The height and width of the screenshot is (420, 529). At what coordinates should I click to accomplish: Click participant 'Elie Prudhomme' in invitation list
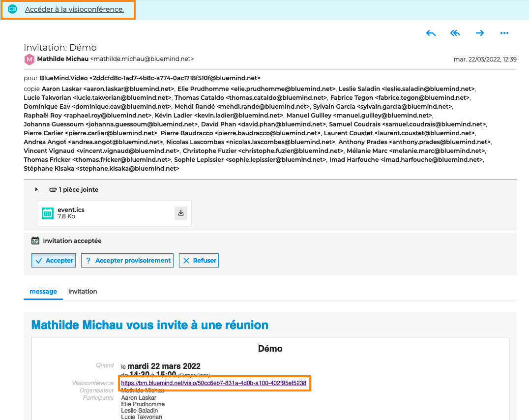tap(143, 404)
